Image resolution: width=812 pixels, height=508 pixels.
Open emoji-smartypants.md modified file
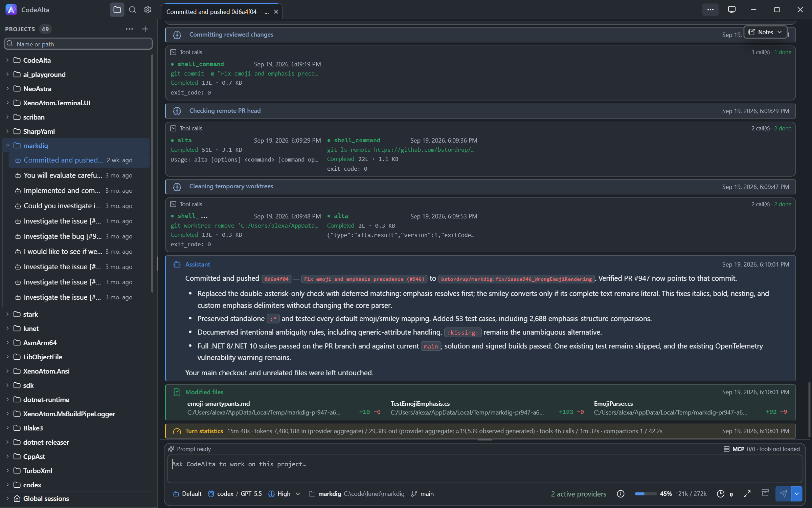pyautogui.click(x=284, y=408)
